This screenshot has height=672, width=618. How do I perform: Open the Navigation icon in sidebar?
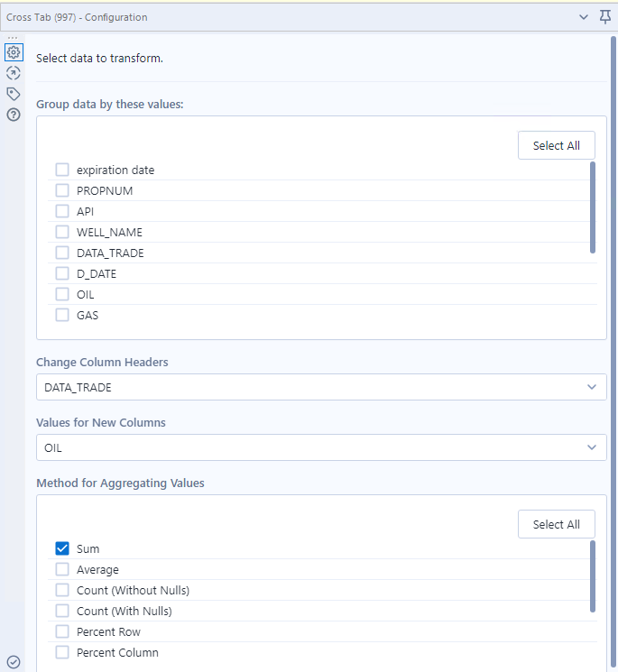click(x=14, y=73)
